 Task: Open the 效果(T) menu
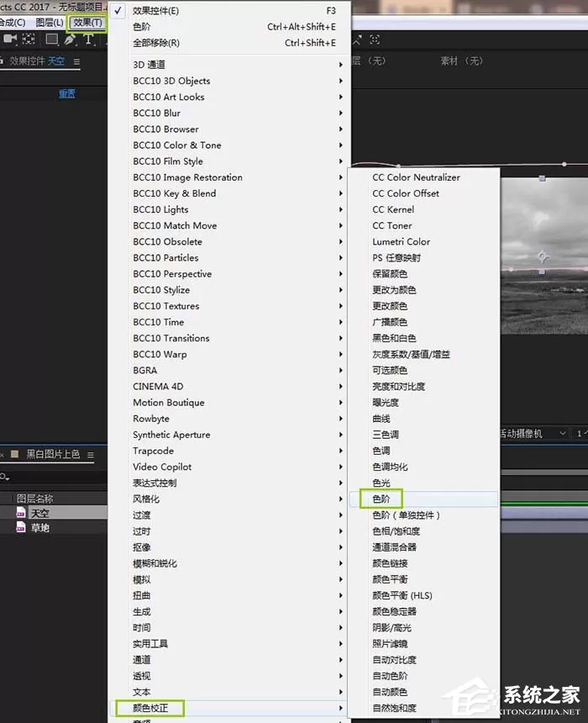(x=87, y=23)
